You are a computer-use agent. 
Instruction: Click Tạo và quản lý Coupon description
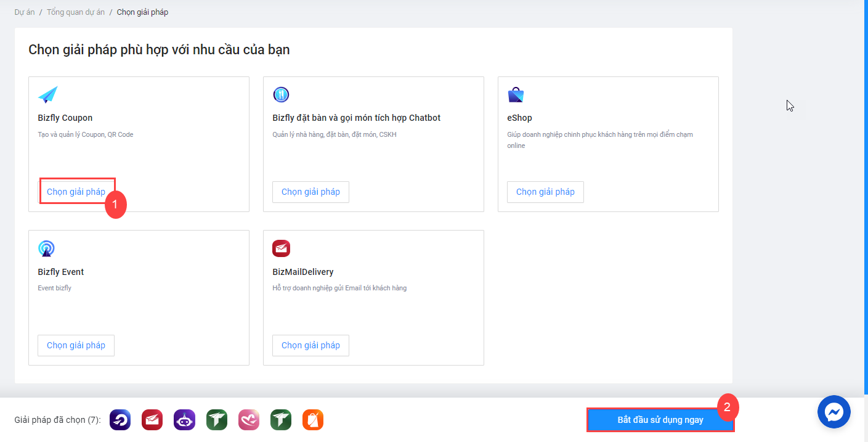pos(86,134)
